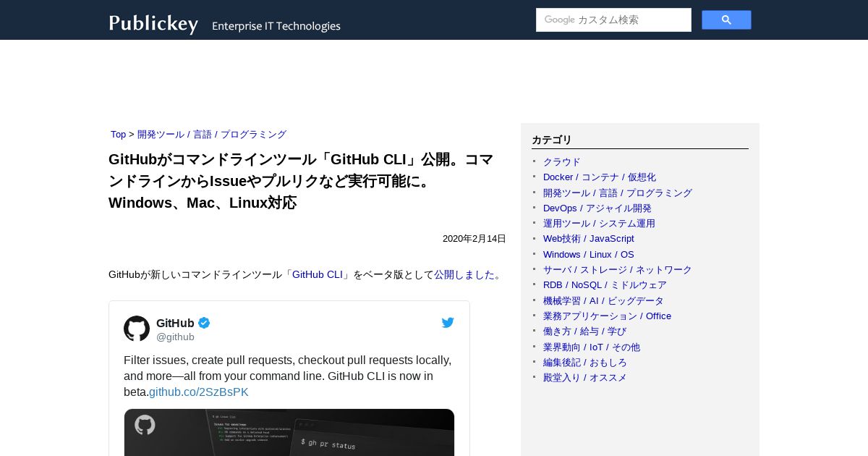This screenshot has width=868, height=456.
Task: Select 機械学習 / AI / ビッグデータ category
Action: click(603, 301)
